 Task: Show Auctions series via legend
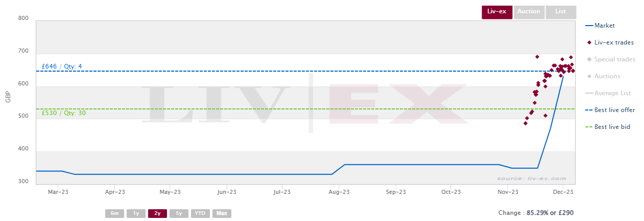(x=603, y=76)
